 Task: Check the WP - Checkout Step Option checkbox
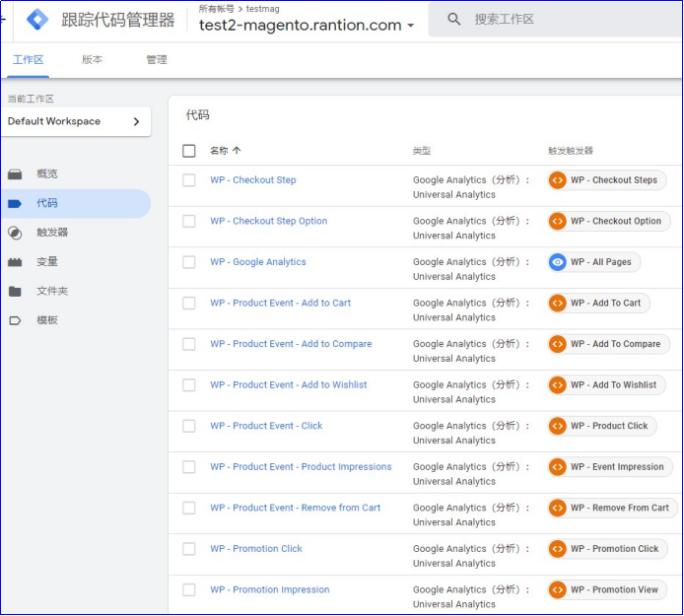tap(189, 221)
